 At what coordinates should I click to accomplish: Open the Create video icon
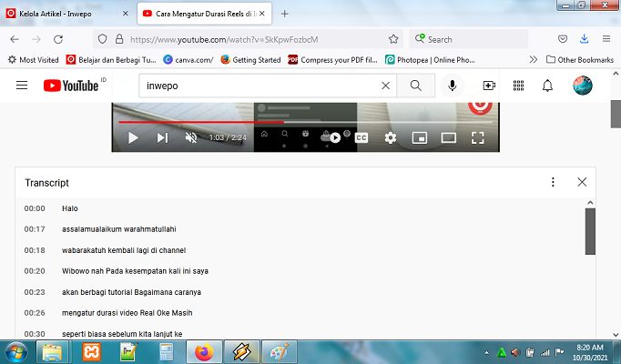[x=489, y=86]
